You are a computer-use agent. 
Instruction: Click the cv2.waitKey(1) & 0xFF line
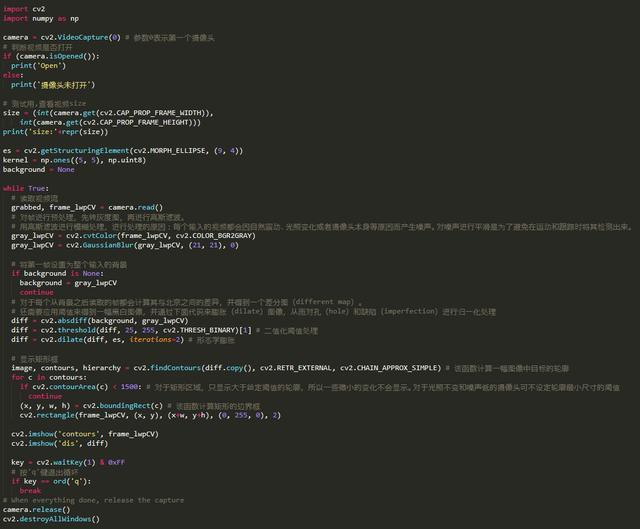68,462
